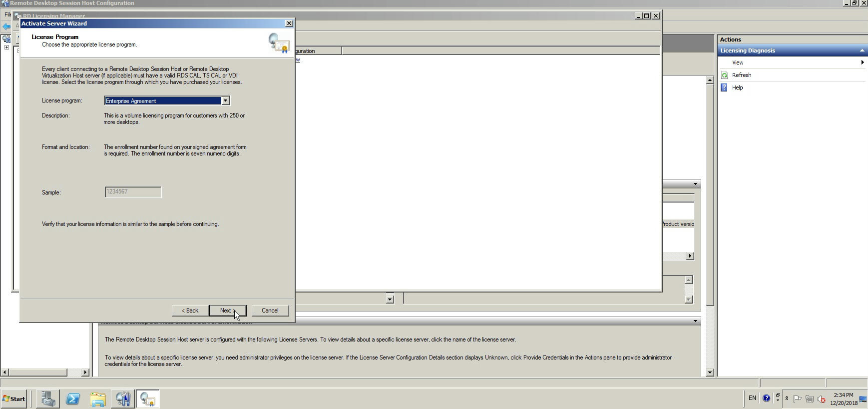Collapse the Licensing Diagnosis actions section
The width and height of the screenshot is (868, 409).
862,50
